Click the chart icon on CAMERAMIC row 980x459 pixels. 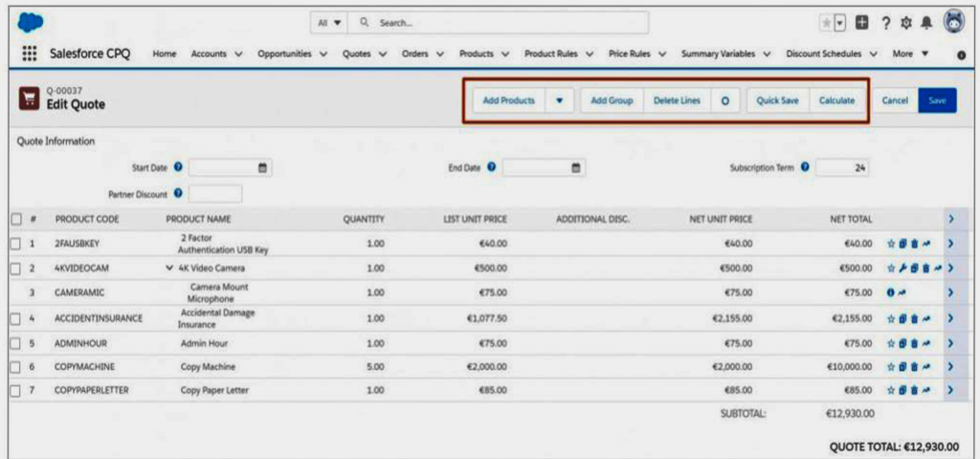(x=903, y=293)
